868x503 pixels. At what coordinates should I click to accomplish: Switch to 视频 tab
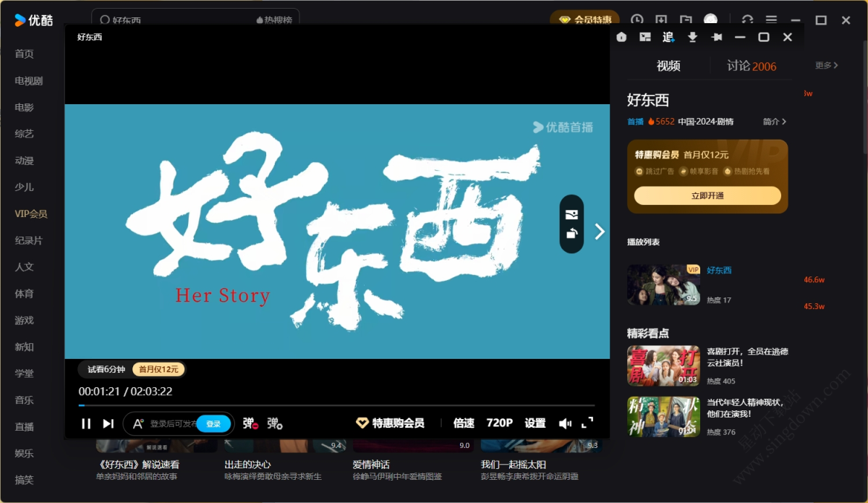[x=668, y=66]
